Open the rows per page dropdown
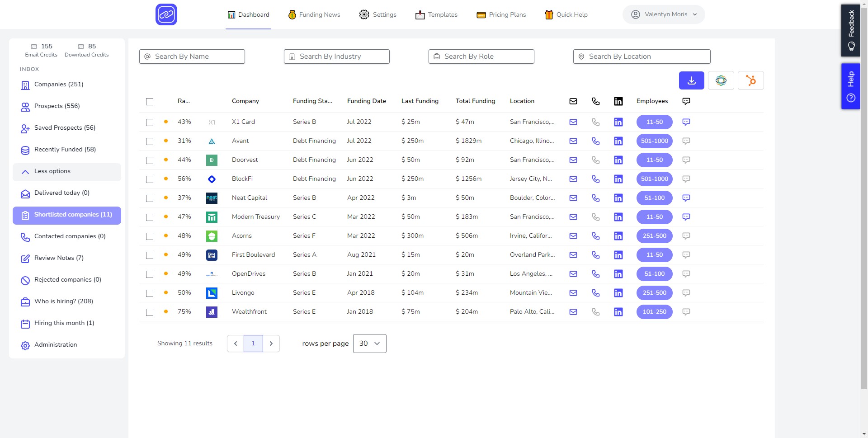 coord(369,344)
